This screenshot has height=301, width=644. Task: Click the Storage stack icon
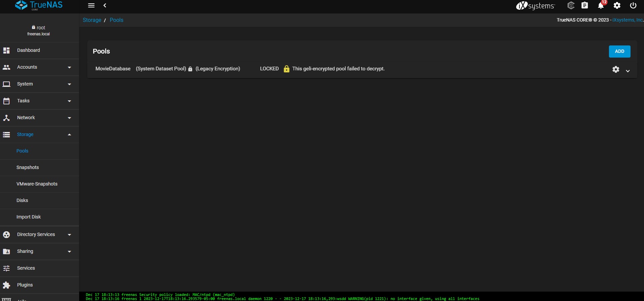point(6,135)
